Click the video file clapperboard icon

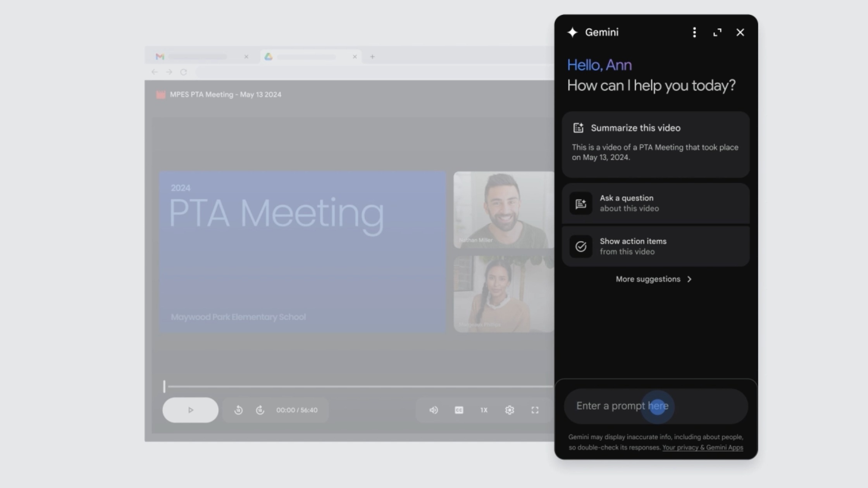tap(161, 95)
